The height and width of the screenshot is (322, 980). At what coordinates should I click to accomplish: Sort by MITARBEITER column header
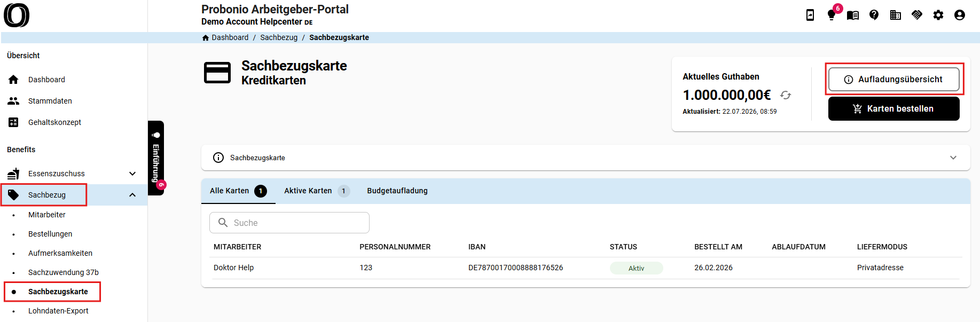point(238,247)
